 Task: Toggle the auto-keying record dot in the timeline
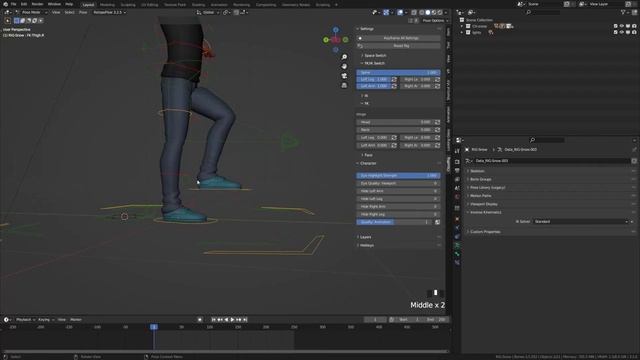click(x=200, y=320)
